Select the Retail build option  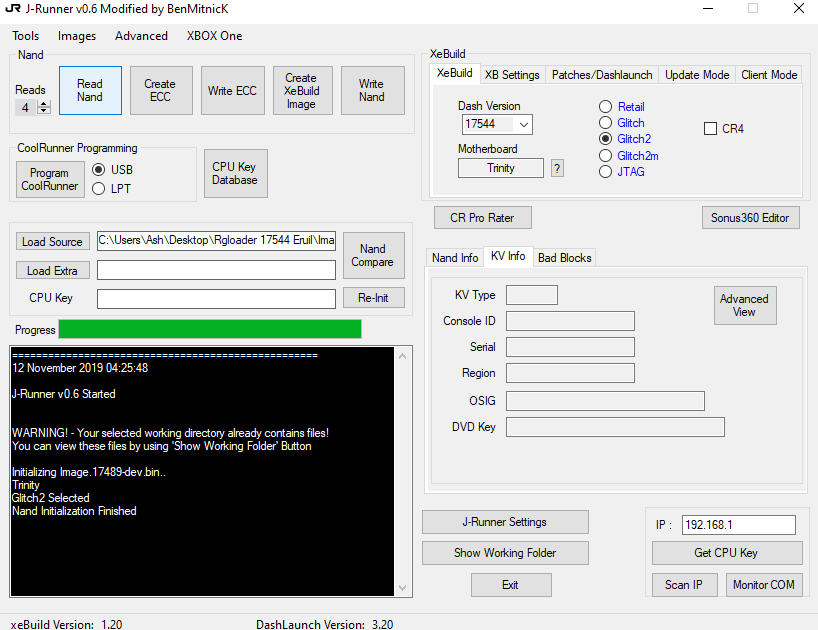click(x=606, y=107)
